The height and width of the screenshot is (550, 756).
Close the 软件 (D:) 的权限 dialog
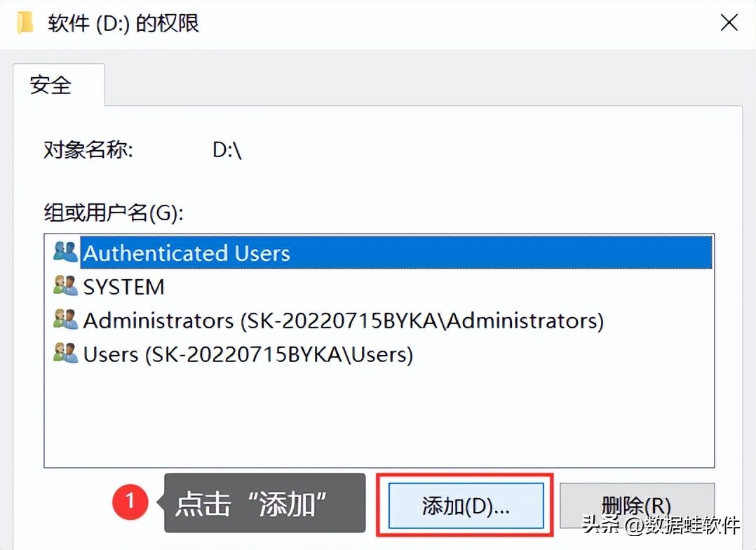[x=729, y=23]
